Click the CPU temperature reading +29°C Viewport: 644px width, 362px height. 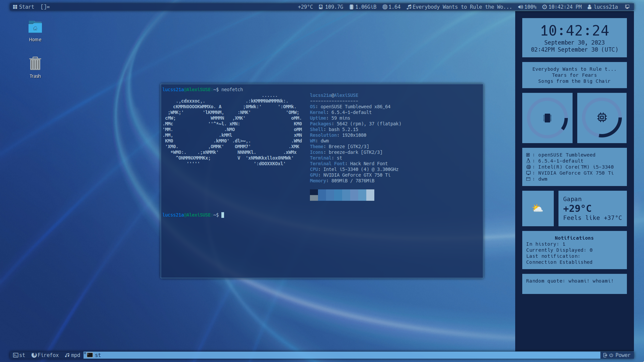[305, 7]
